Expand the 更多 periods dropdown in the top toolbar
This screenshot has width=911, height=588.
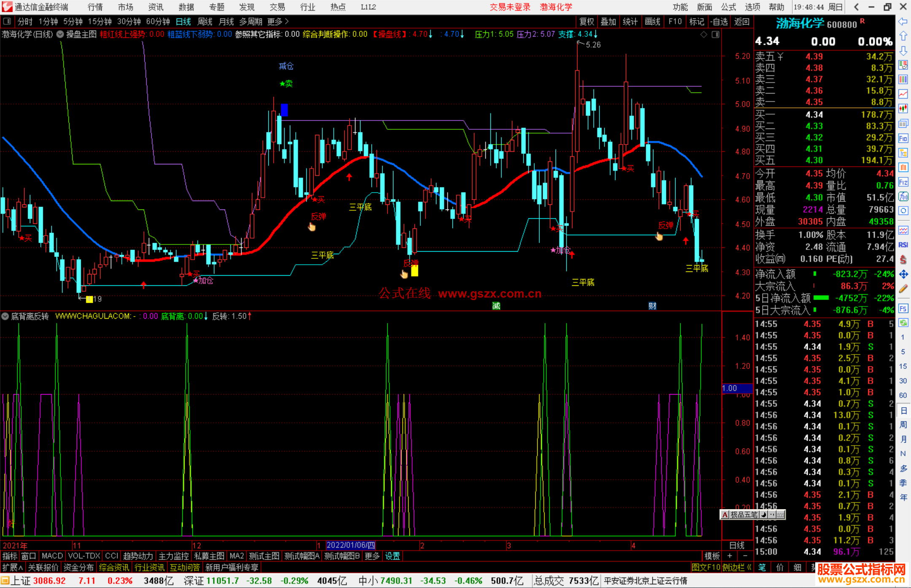coord(278,21)
